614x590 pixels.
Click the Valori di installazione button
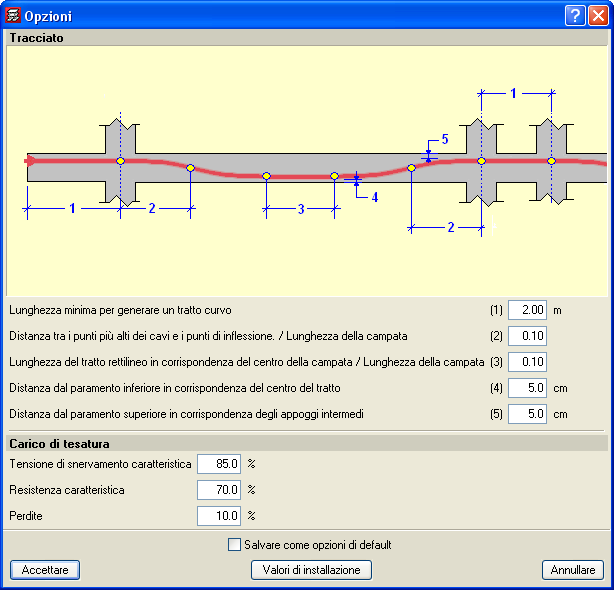click(x=311, y=570)
